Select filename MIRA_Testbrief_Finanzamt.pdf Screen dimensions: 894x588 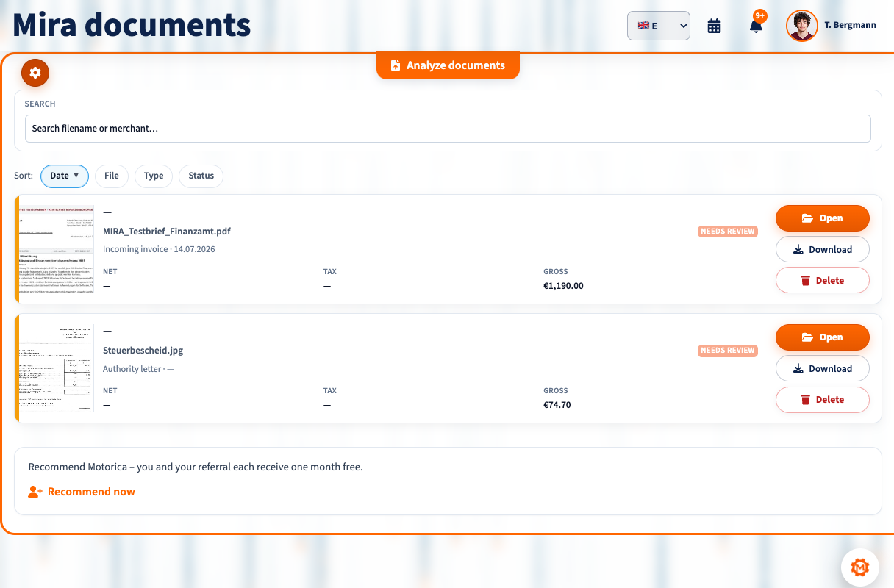[x=167, y=231]
